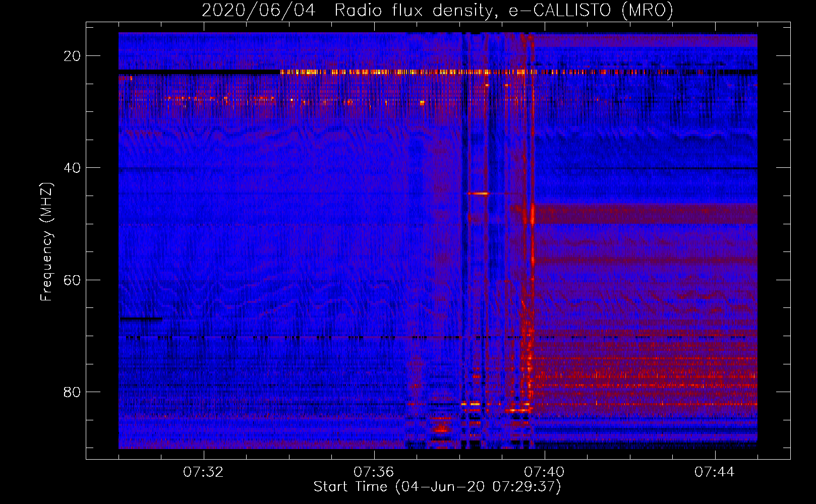Click the 80 MHz frequency tick label
Viewport: 816px width, 504px height.
(x=72, y=392)
